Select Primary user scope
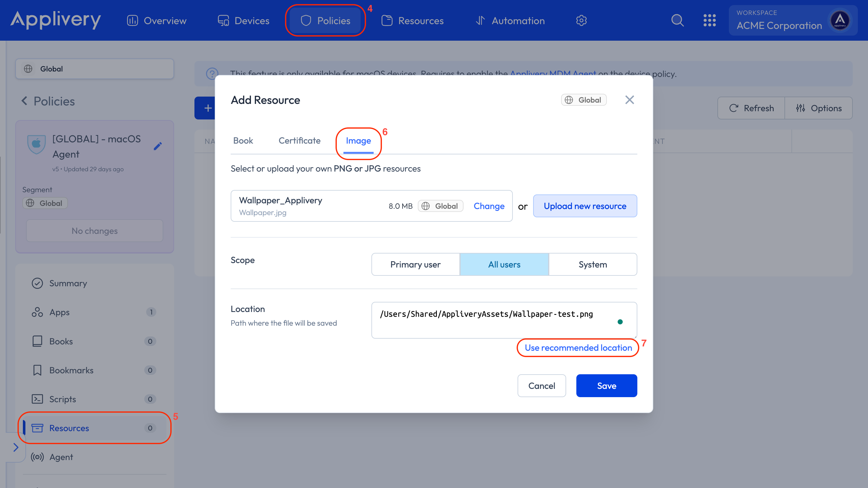 point(415,264)
